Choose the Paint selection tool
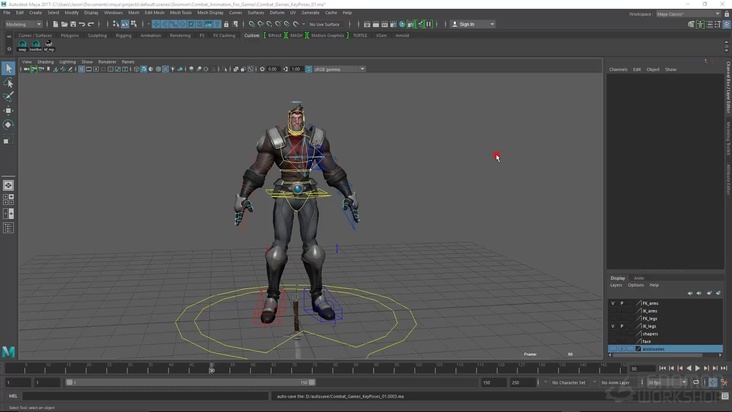 click(x=8, y=97)
